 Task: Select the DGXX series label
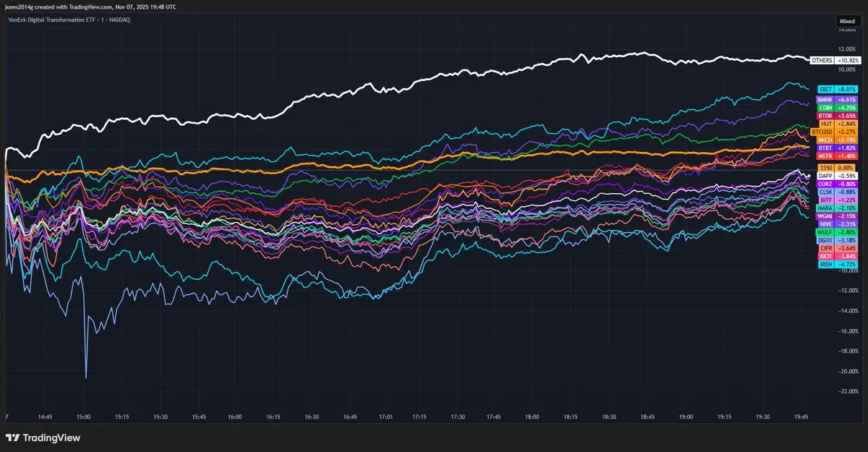coord(825,239)
